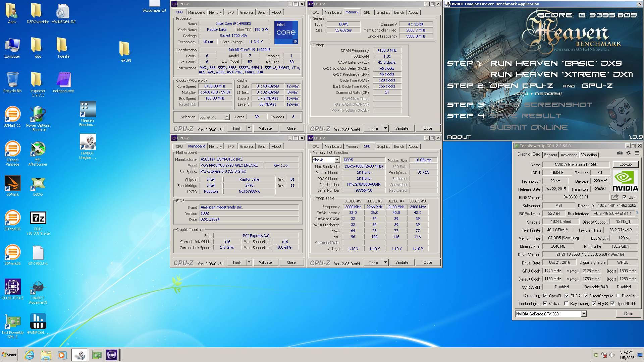The image size is (644, 362).
Task: Open the Recycle Bin
Action: [12, 82]
